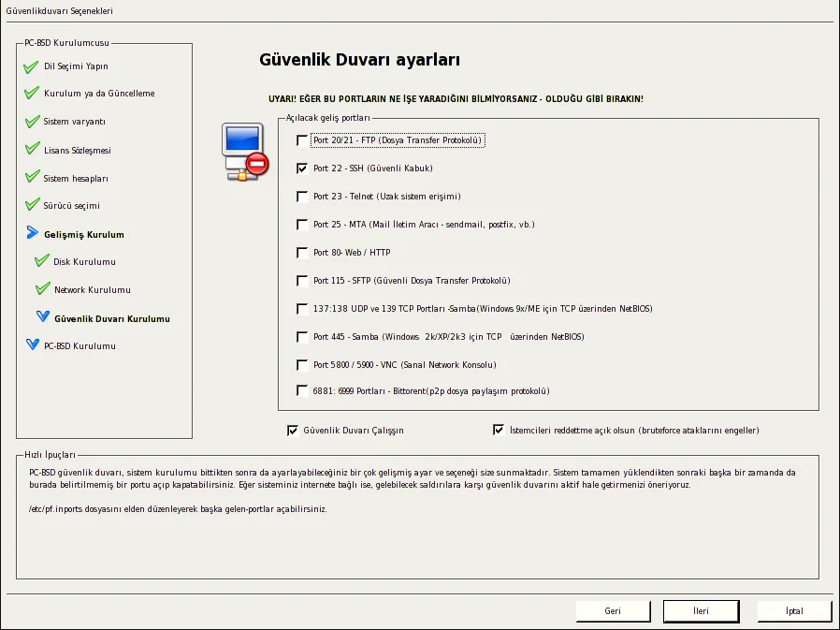Select Sistem hesapları step

76,179
